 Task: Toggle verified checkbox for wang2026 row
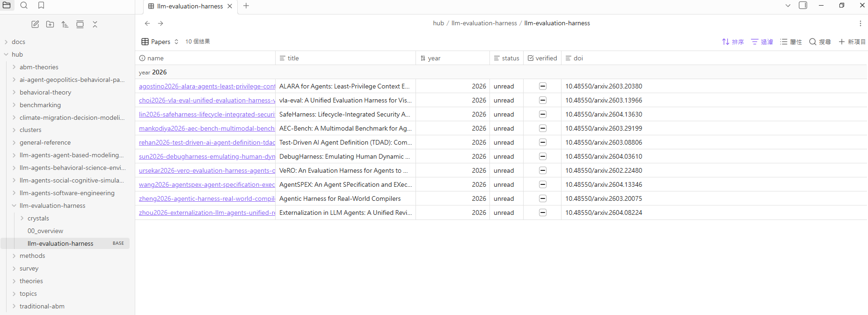click(543, 184)
